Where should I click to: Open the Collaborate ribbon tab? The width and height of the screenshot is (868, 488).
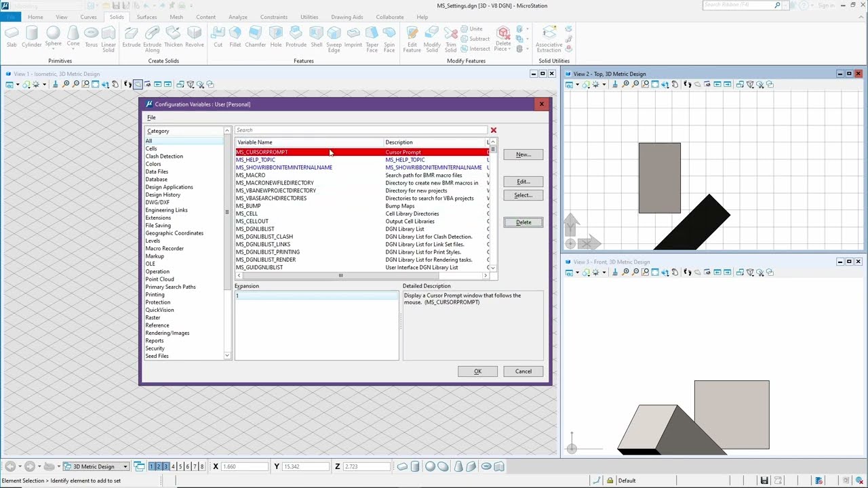(x=389, y=17)
